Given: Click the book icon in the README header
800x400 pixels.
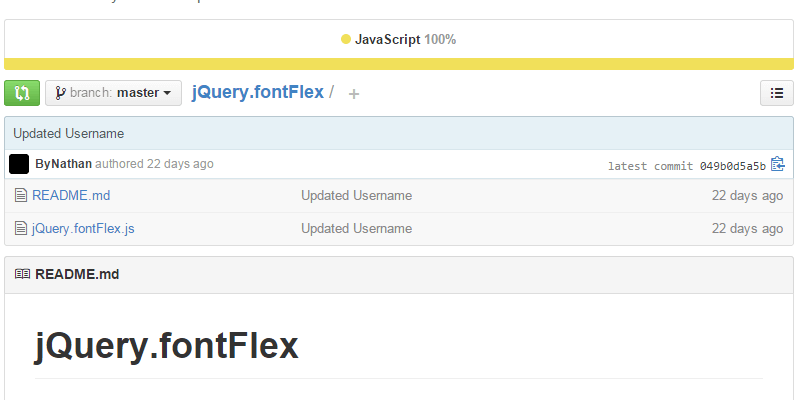Looking at the screenshot, I should (x=22, y=274).
